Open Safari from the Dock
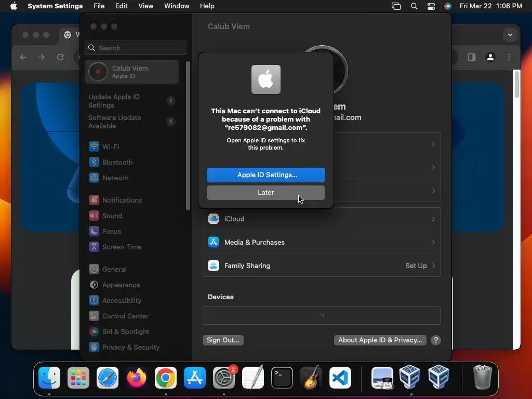This screenshot has width=532, height=399. point(108,378)
